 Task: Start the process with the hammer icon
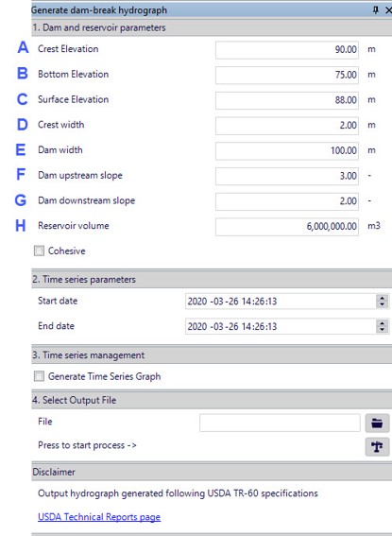377,446
